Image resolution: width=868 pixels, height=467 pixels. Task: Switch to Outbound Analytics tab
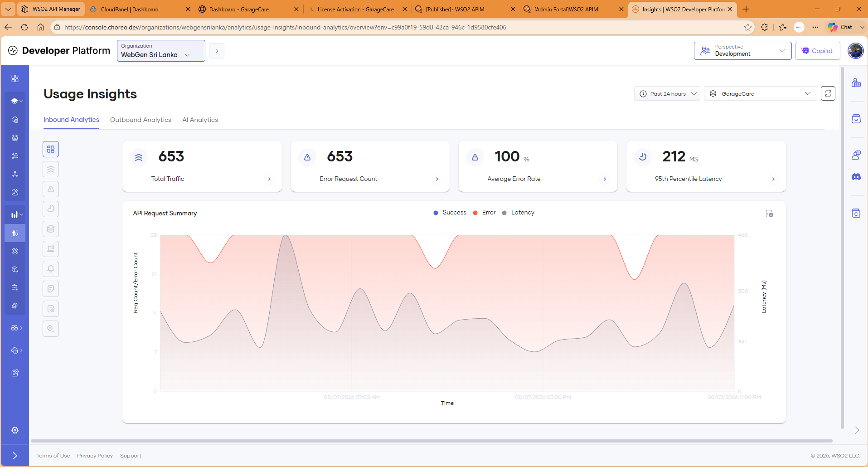pos(141,120)
